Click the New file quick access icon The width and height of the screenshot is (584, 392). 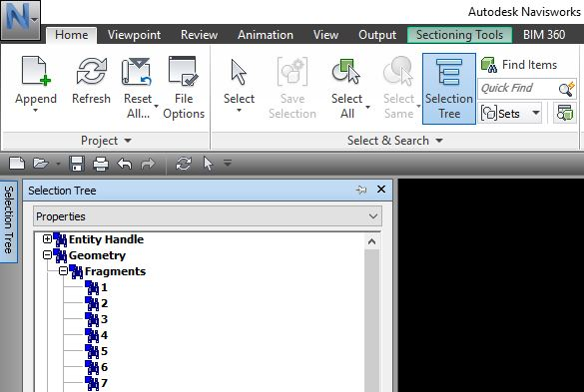(17, 164)
